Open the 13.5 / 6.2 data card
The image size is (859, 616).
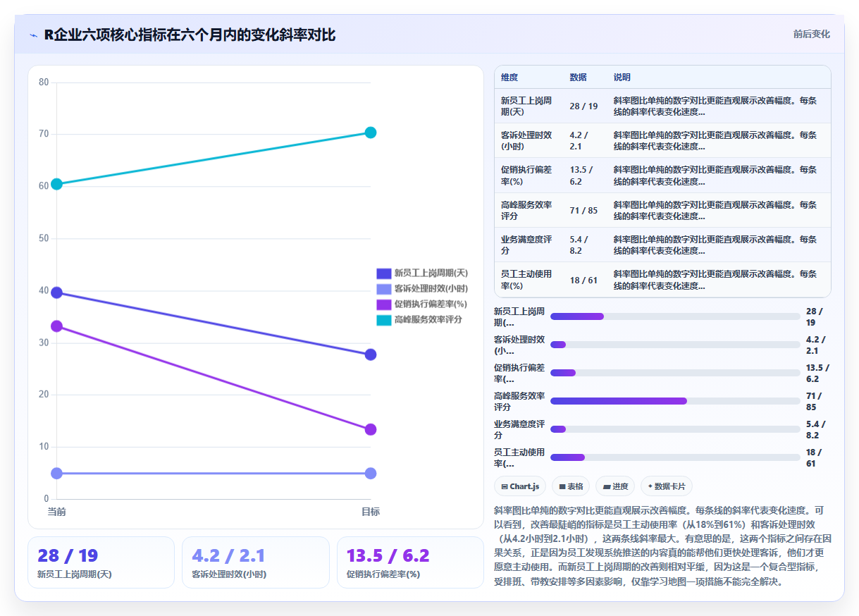410,562
